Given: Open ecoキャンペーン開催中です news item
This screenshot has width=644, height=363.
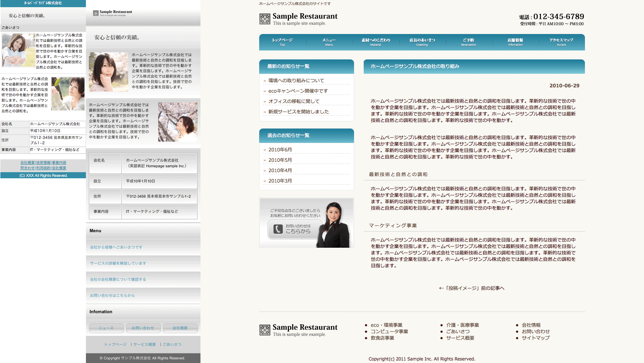Looking at the screenshot, I should tap(298, 91).
